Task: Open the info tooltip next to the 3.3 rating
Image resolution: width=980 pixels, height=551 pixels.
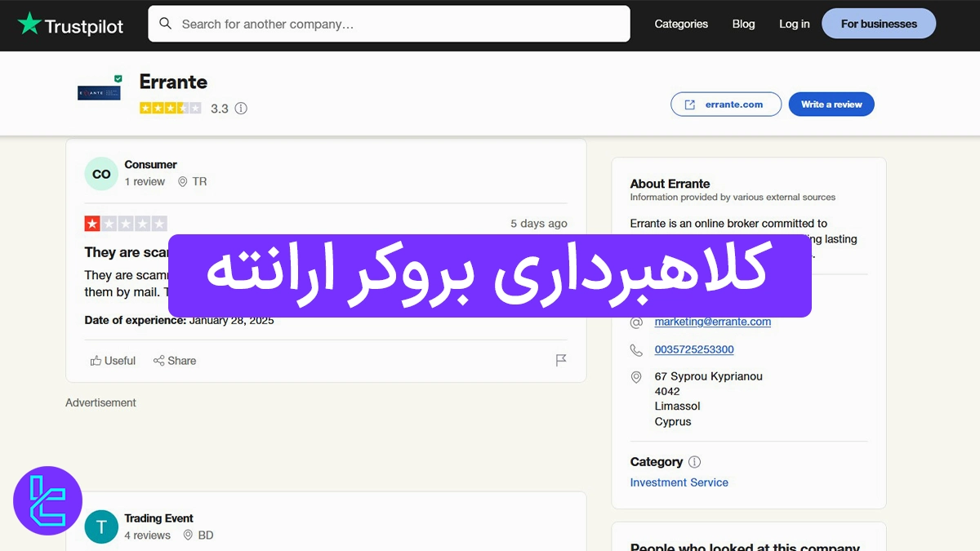Action: [241, 108]
